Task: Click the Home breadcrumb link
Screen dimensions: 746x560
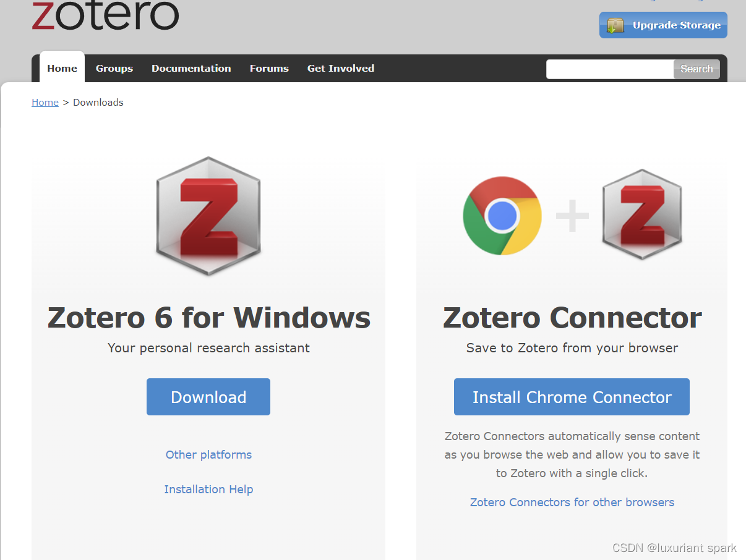Action: click(45, 103)
